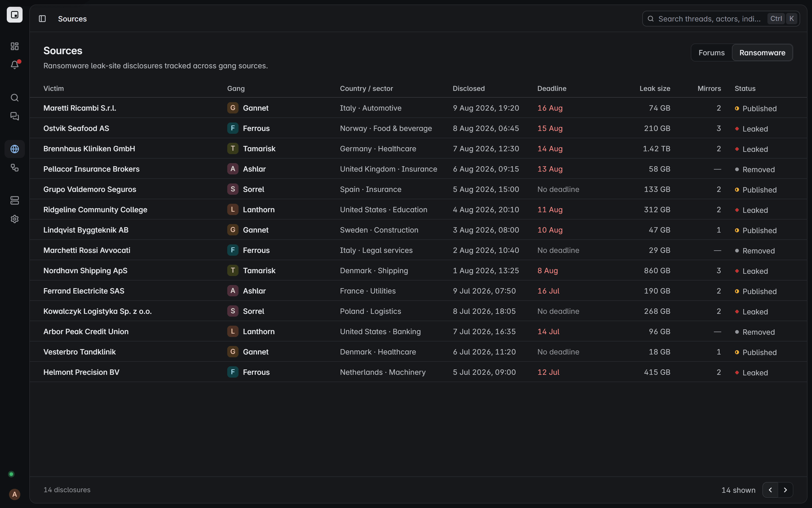This screenshot has width=812, height=508.
Task: Click the Disclosed column header
Action: pos(468,88)
